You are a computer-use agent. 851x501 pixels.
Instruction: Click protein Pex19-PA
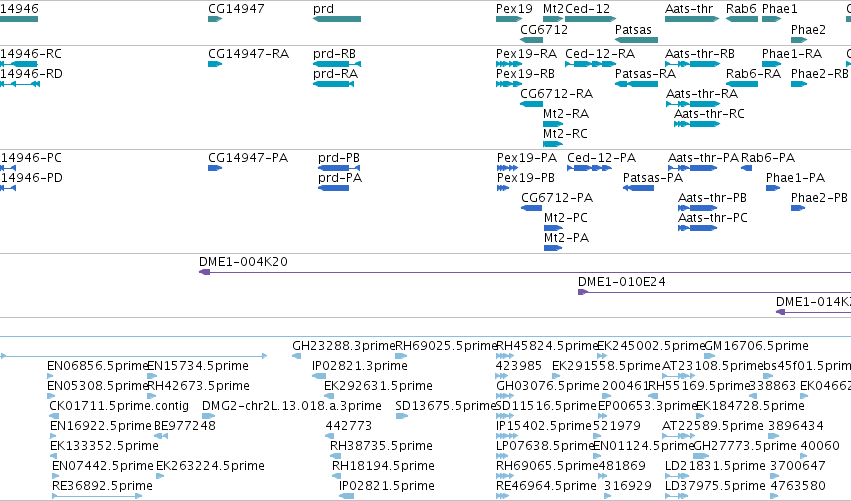point(507,168)
